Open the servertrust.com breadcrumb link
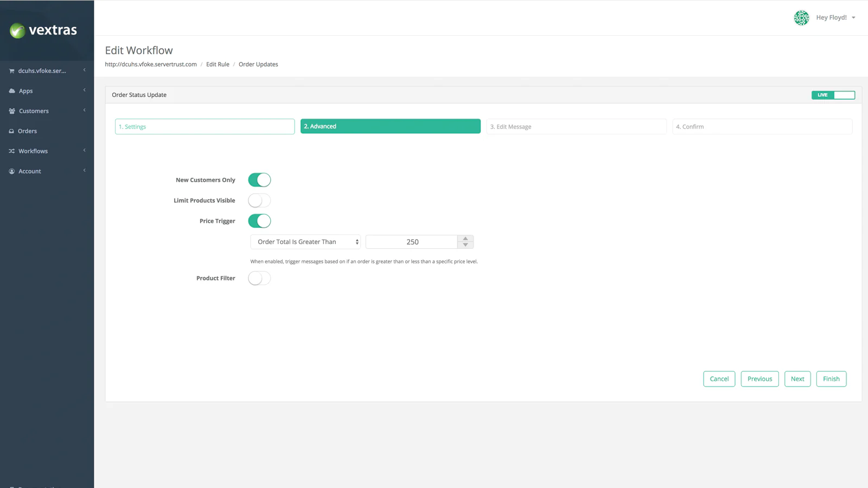The height and width of the screenshot is (488, 868). (x=151, y=65)
